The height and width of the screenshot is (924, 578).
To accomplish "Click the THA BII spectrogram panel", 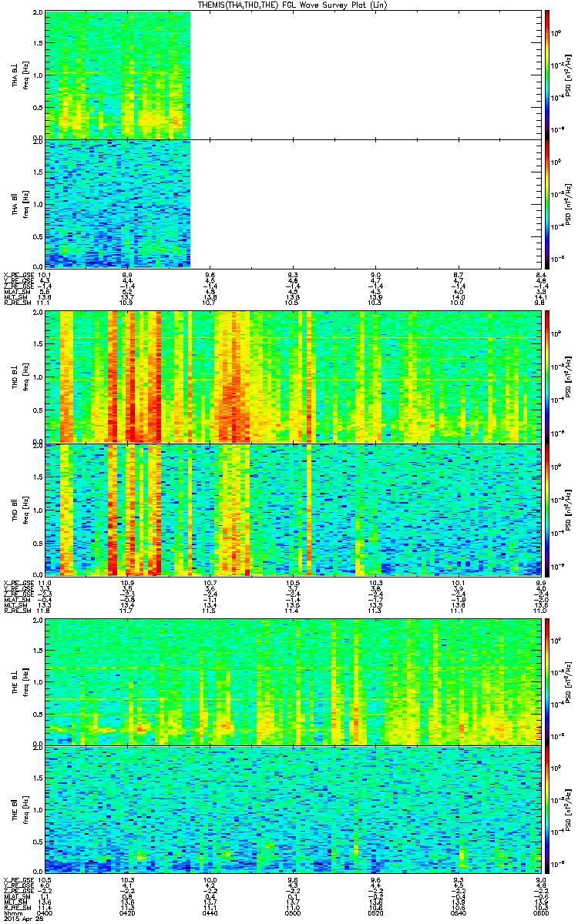I will [293, 203].
